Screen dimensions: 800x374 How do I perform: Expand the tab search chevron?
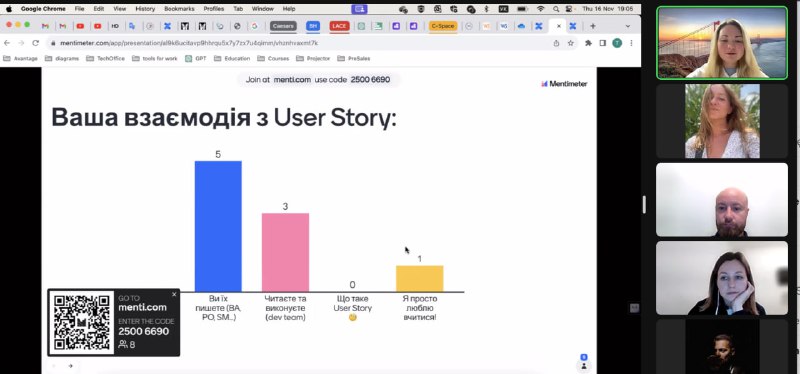628,26
